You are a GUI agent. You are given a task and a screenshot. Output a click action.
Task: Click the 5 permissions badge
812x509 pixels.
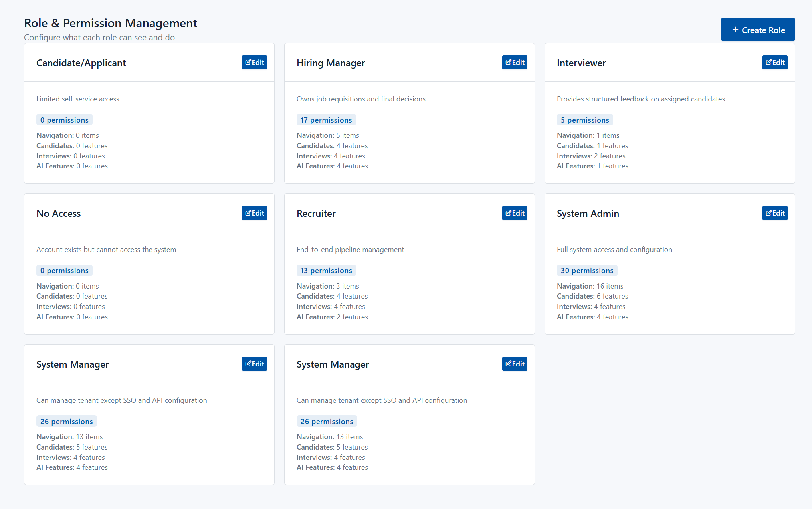(x=584, y=120)
